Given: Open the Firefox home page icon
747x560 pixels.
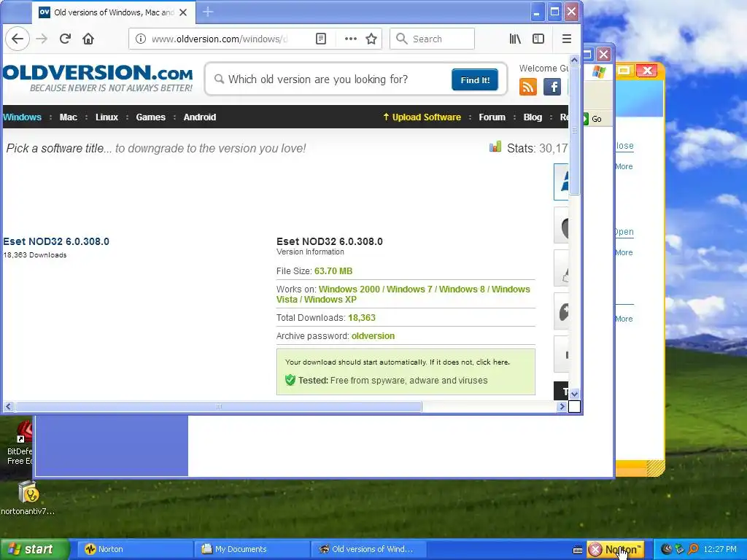Looking at the screenshot, I should (88, 39).
